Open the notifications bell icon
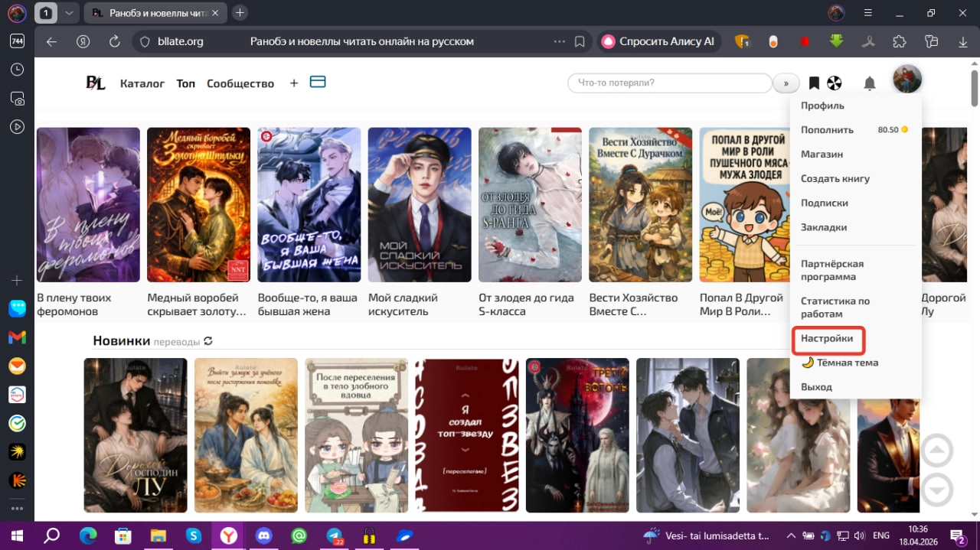980x550 pixels. [x=870, y=83]
